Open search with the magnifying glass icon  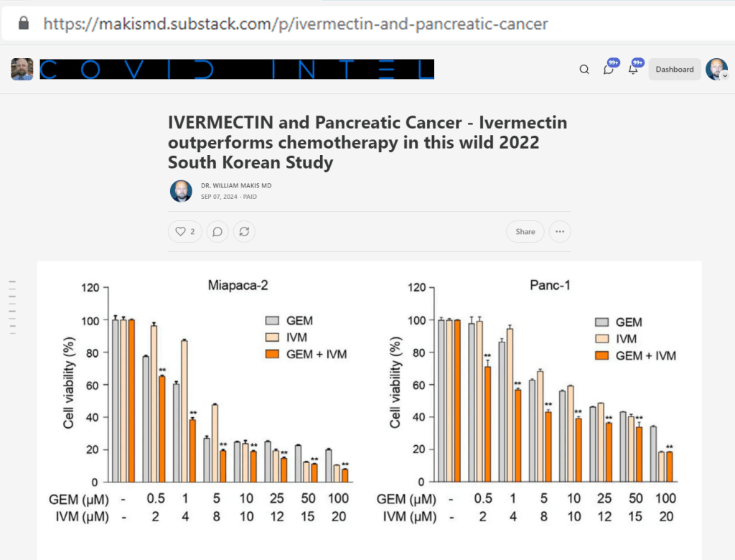(584, 70)
